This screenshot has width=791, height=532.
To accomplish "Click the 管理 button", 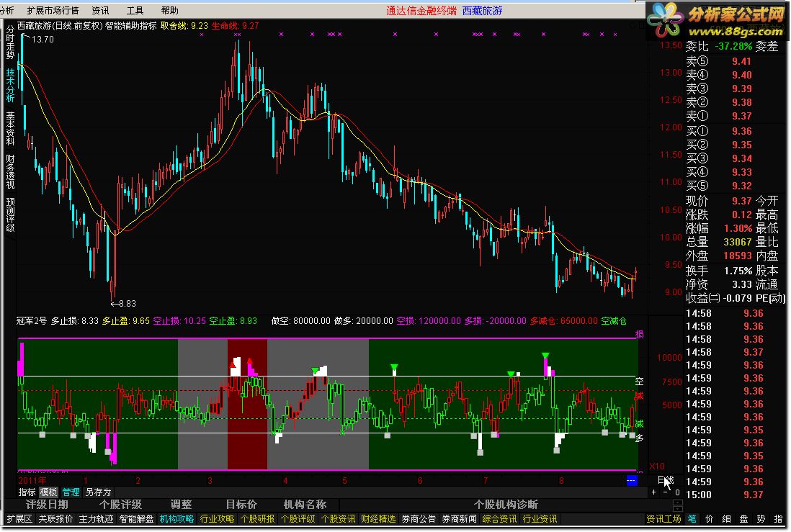I will [71, 492].
